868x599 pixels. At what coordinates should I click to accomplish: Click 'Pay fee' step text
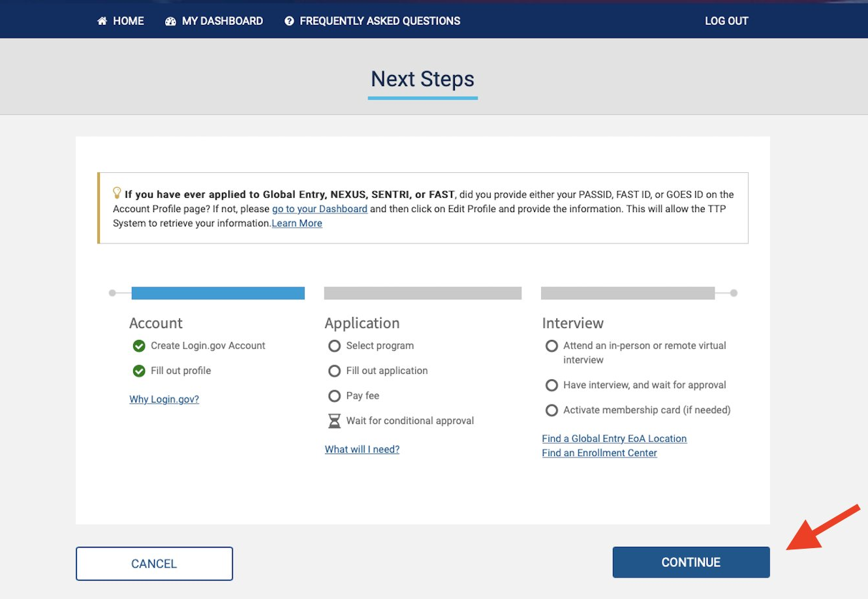[363, 396]
